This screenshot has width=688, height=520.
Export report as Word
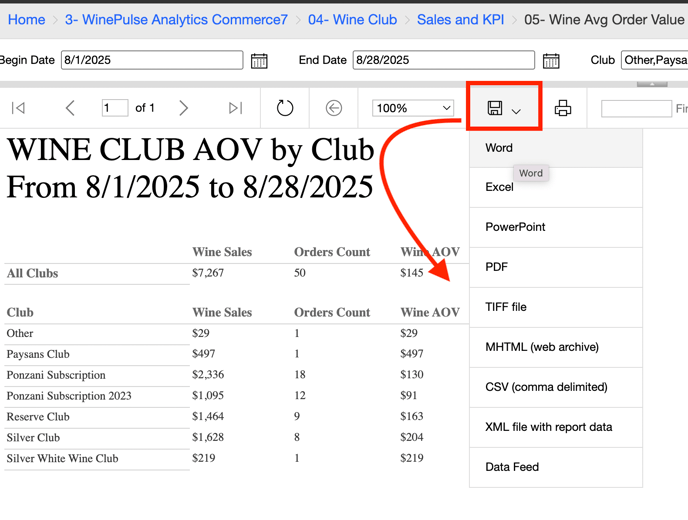499,148
